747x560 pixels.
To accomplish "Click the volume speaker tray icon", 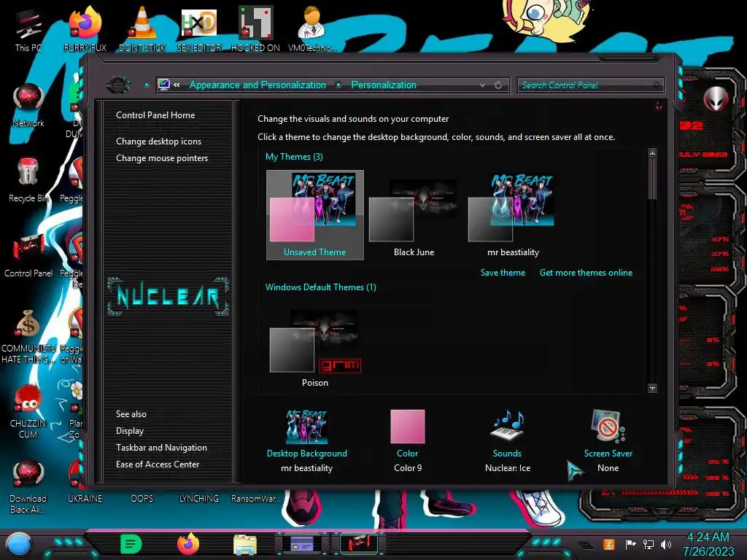I will (667, 544).
